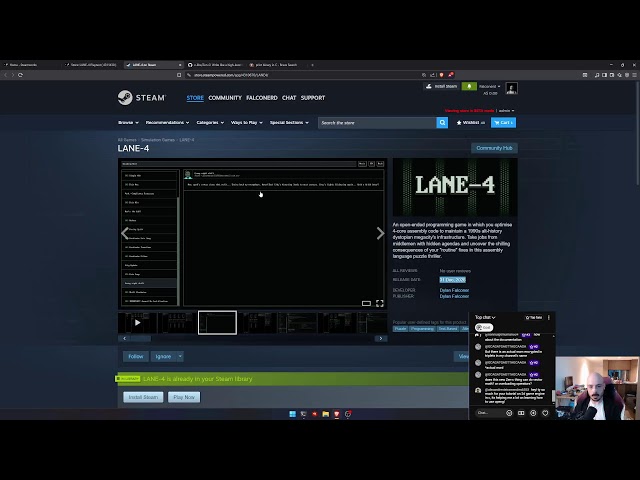Click All Games breadcrumb link
Screen dimensions: 640x480
pyautogui.click(x=127, y=140)
